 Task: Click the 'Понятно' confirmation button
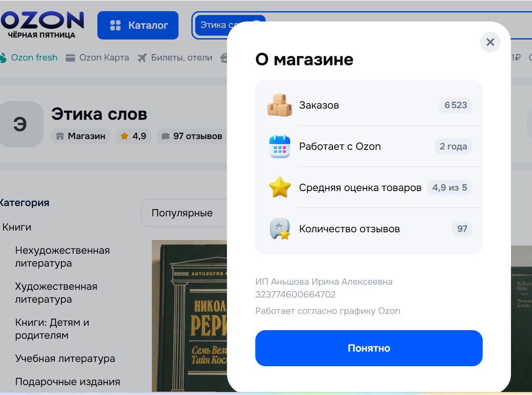point(369,348)
